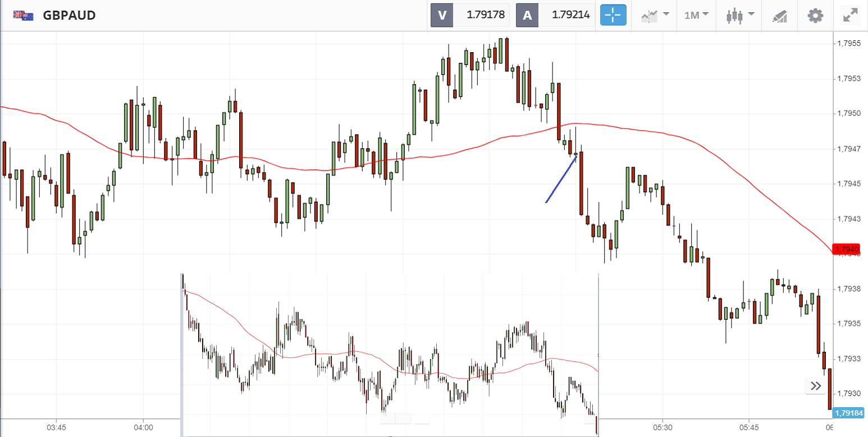Open the 1M timeframe dropdown
Screen dimensions: 868x437
point(696,15)
